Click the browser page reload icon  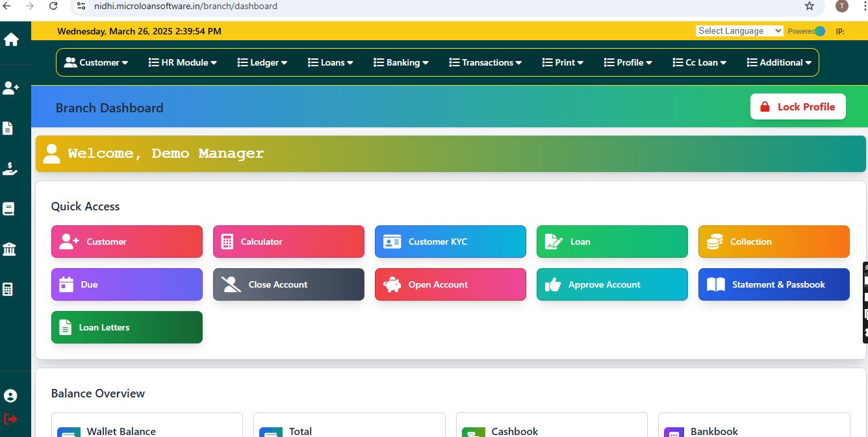point(53,6)
